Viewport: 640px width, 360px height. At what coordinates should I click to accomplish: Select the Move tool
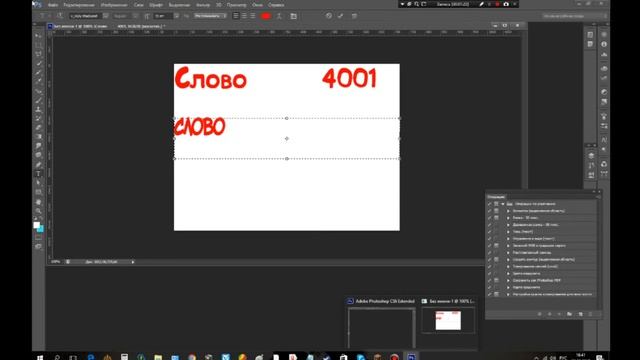[38, 36]
